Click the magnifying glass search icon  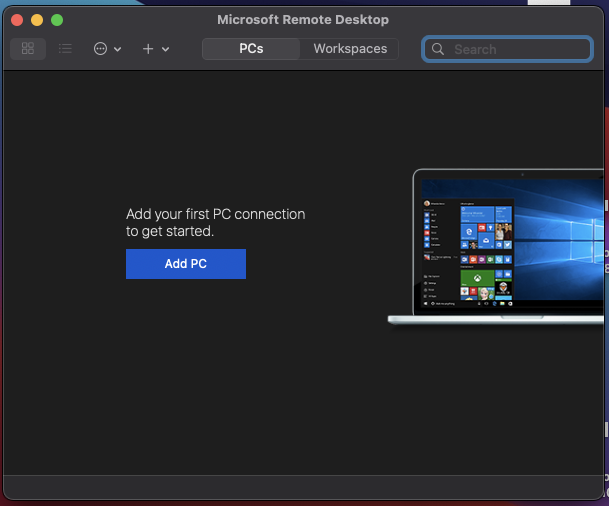coord(438,49)
